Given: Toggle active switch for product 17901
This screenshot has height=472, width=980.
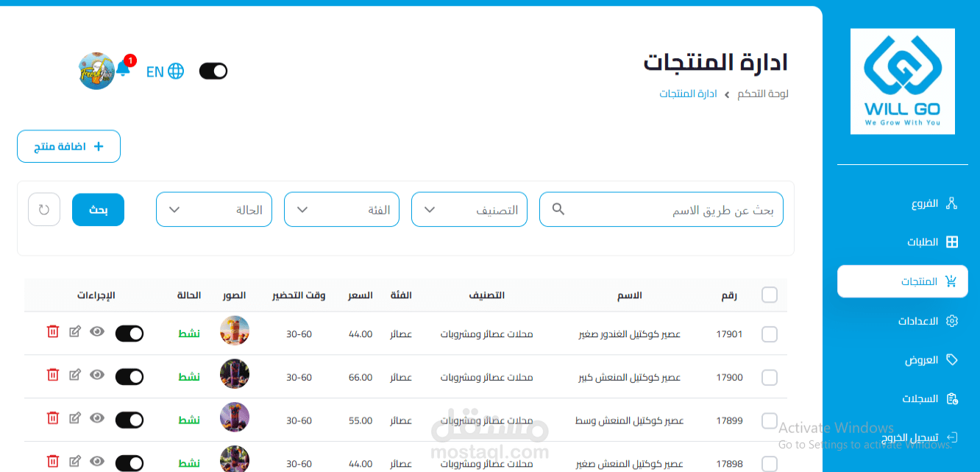Looking at the screenshot, I should click(x=129, y=334).
